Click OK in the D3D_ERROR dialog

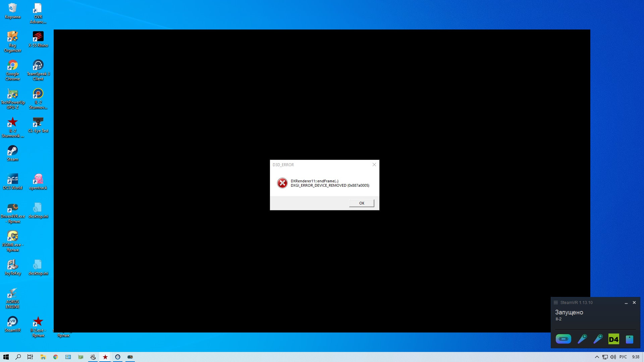pos(362,203)
